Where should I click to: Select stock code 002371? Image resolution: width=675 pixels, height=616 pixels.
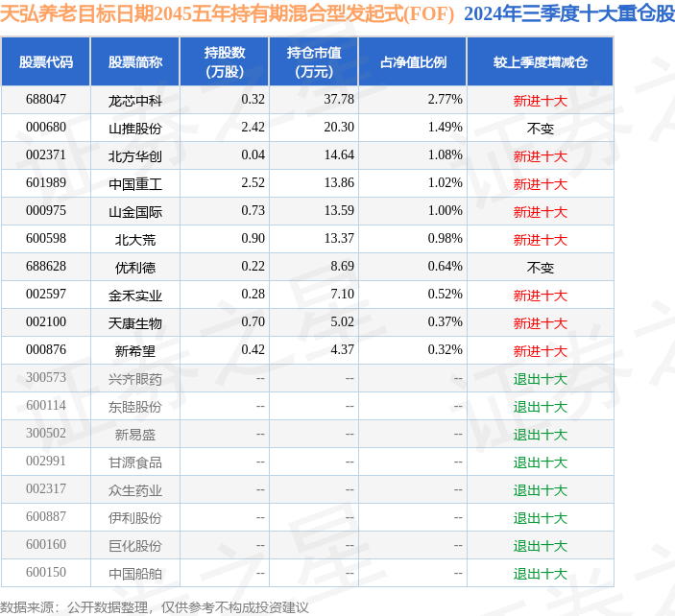coord(46,154)
